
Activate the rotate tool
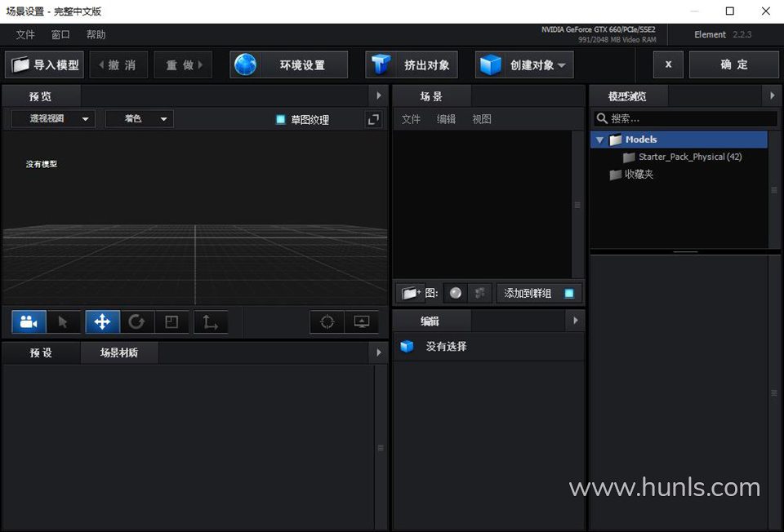click(x=136, y=322)
